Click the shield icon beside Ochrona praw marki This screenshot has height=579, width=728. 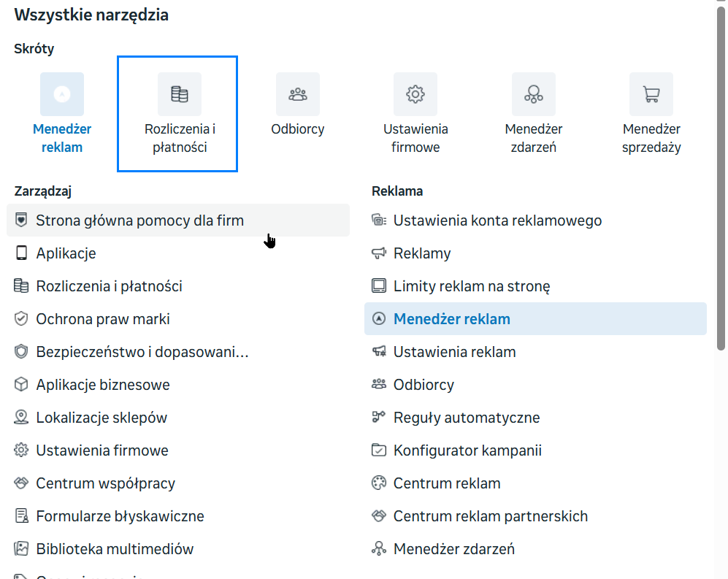21,319
